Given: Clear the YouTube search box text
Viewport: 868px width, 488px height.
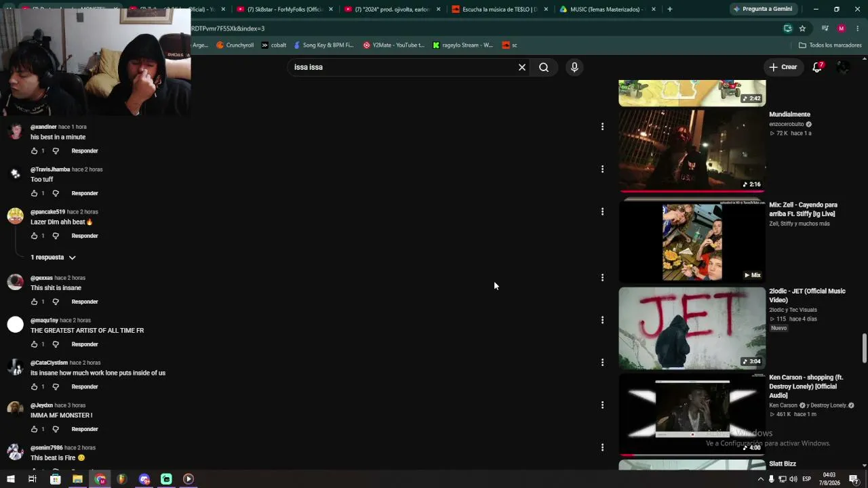Looking at the screenshot, I should pos(522,67).
